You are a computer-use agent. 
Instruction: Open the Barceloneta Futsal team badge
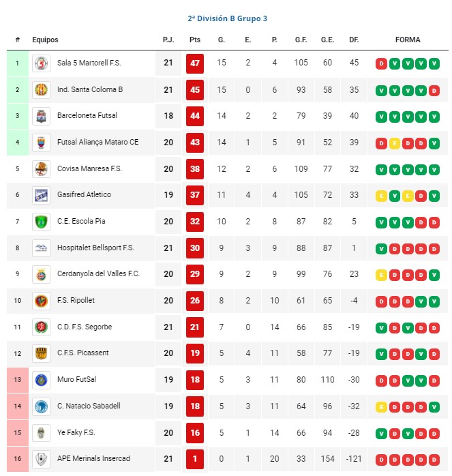tap(42, 116)
